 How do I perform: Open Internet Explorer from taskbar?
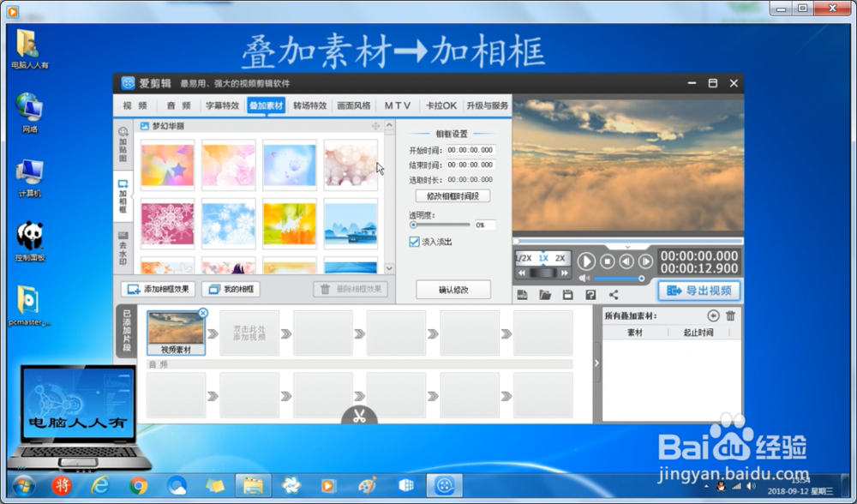click(100, 485)
